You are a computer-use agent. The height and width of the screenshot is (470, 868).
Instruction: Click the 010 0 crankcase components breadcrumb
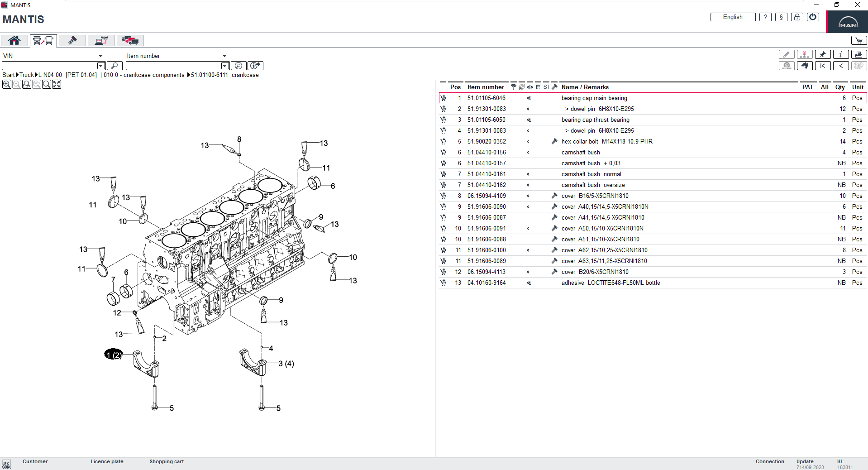(x=144, y=75)
